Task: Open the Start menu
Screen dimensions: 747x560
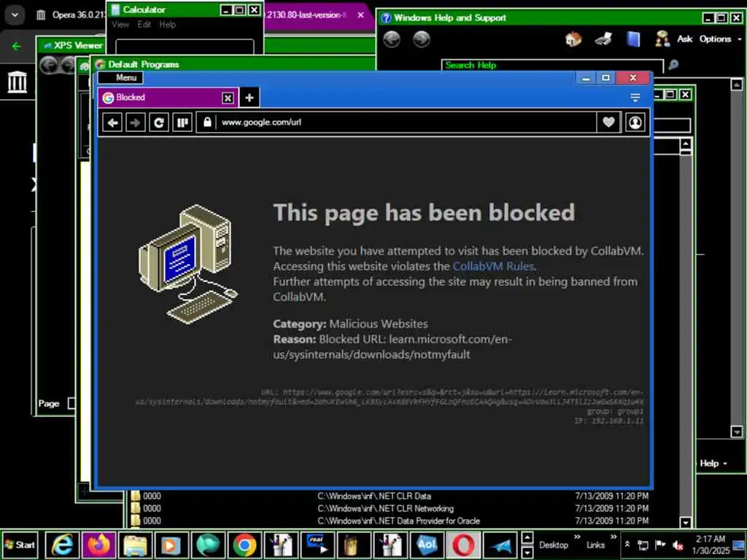Action: point(20,545)
